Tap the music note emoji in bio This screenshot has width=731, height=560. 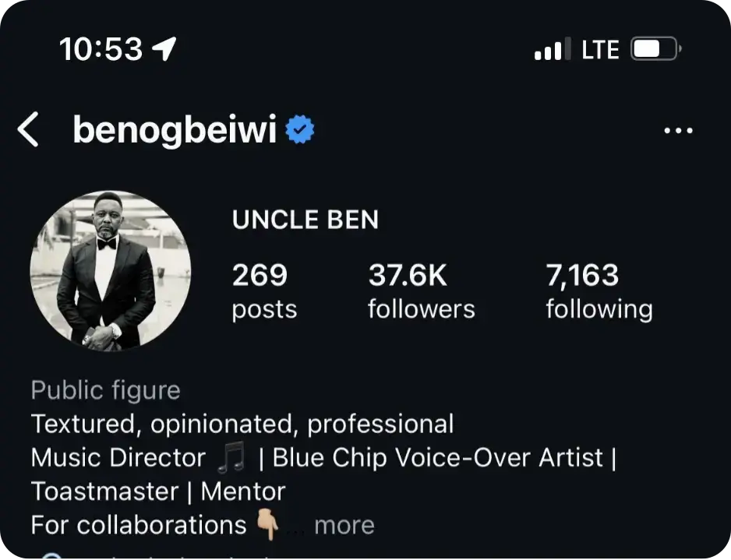[231, 458]
